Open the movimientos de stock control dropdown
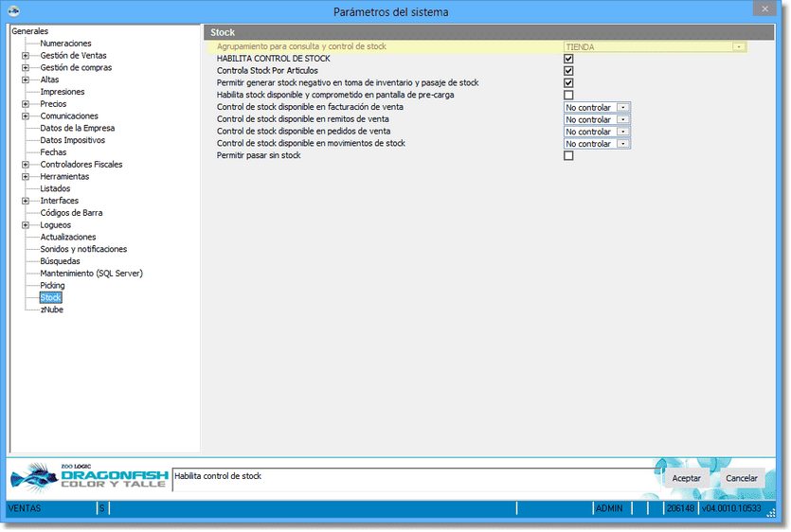The width and height of the screenshot is (791, 532). click(x=622, y=144)
